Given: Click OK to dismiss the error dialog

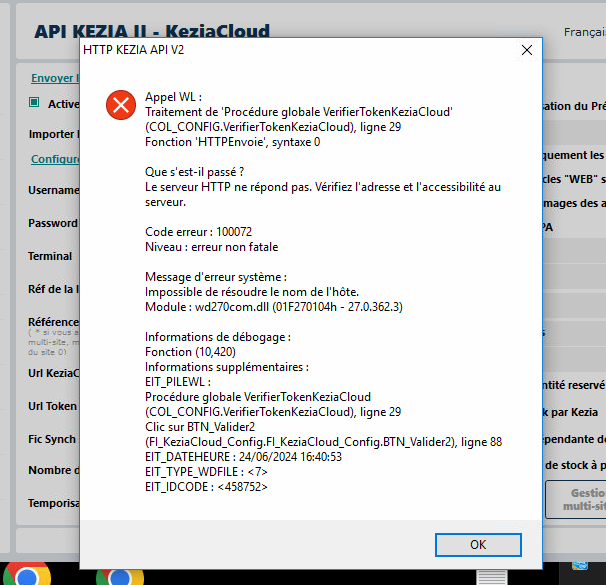Looking at the screenshot, I should pos(478,545).
